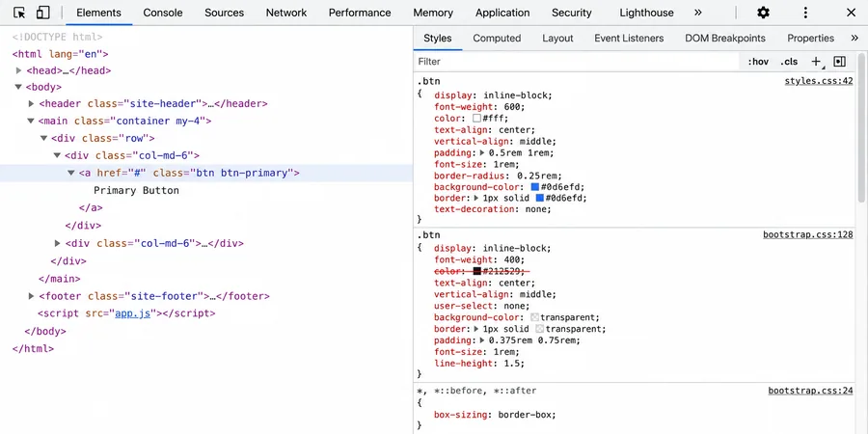Add a new style rule plus icon
This screenshot has height=434, width=868.
pyautogui.click(x=816, y=62)
